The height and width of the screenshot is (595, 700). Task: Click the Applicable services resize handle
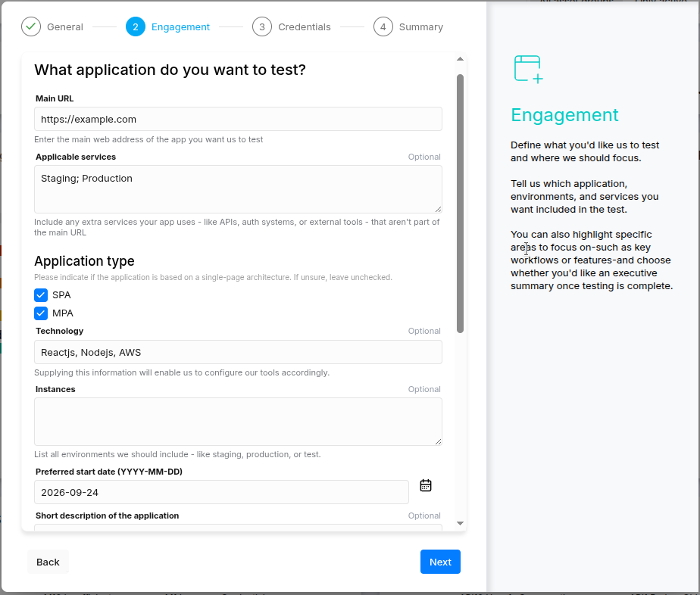(438, 209)
